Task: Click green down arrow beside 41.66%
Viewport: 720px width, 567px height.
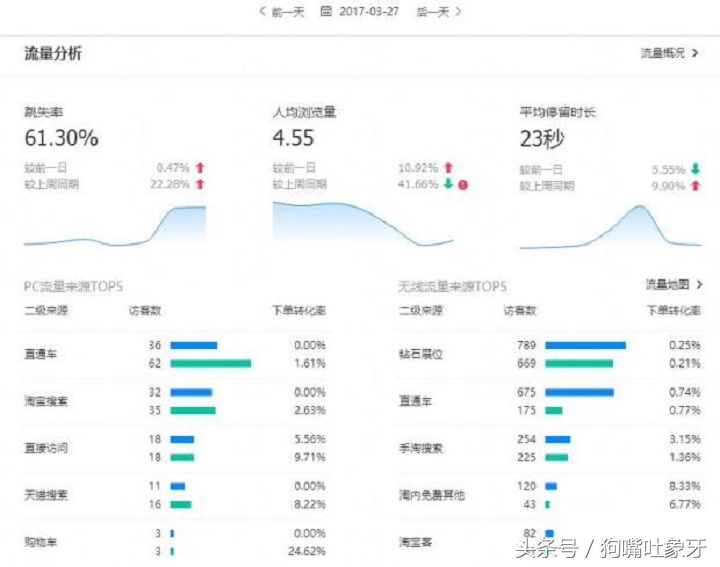Action: (x=448, y=184)
